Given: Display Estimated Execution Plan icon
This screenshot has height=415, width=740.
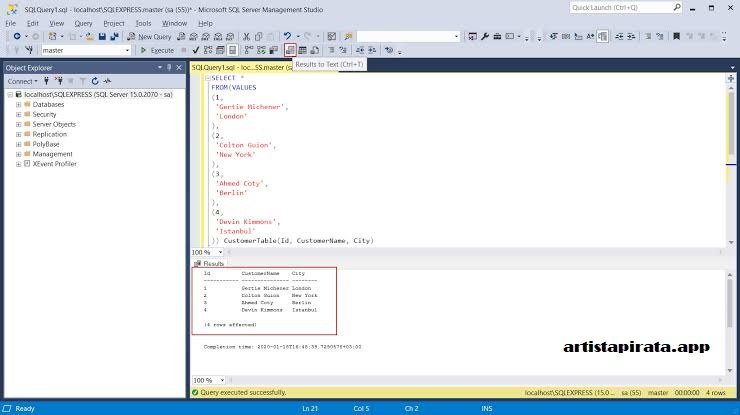Looking at the screenshot, I should pyautogui.click(x=208, y=50).
